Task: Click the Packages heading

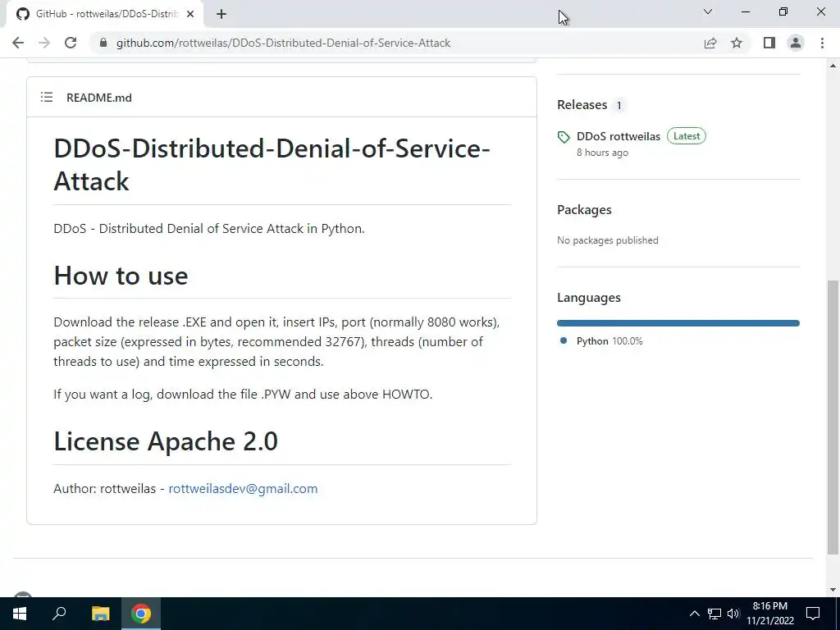Action: point(584,209)
